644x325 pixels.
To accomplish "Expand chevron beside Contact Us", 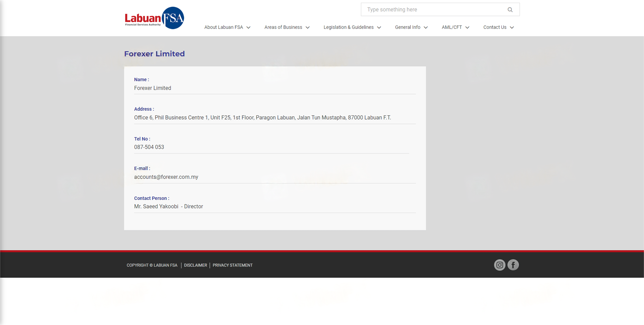I will point(512,28).
